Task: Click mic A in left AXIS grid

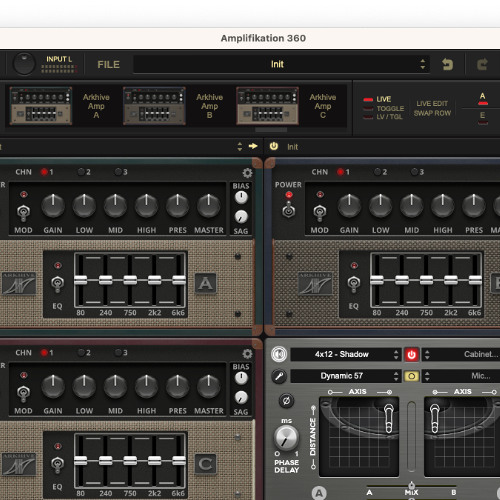Action: pos(389,418)
